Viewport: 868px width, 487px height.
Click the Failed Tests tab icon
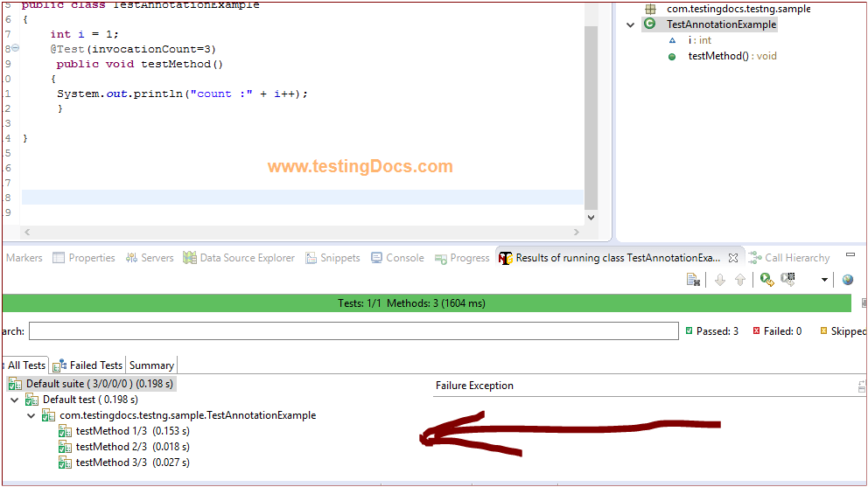pyautogui.click(x=59, y=365)
